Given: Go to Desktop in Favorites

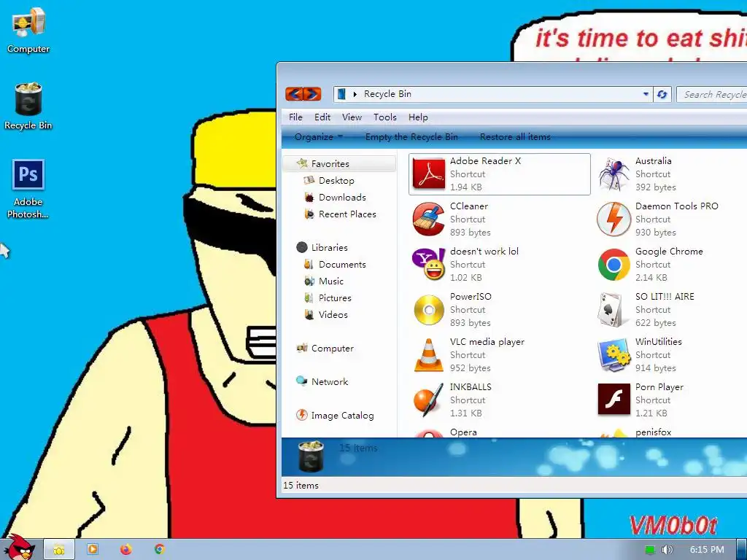Looking at the screenshot, I should pos(336,181).
